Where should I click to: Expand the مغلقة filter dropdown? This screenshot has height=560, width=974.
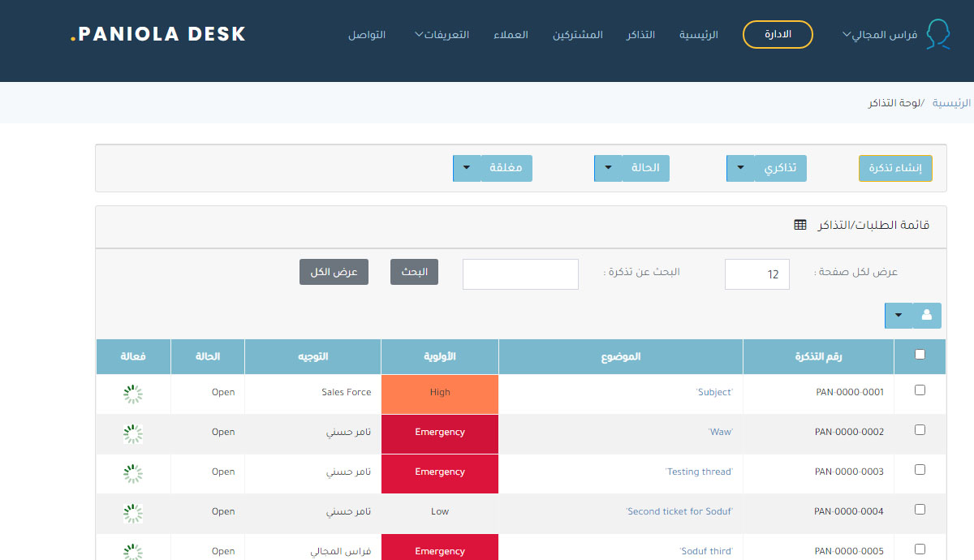467,169
